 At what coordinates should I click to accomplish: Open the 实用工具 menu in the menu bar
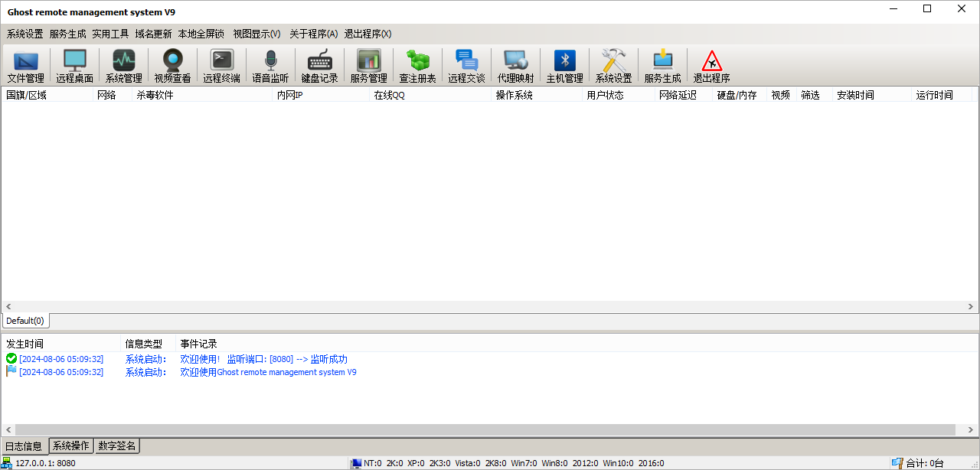[x=111, y=34]
